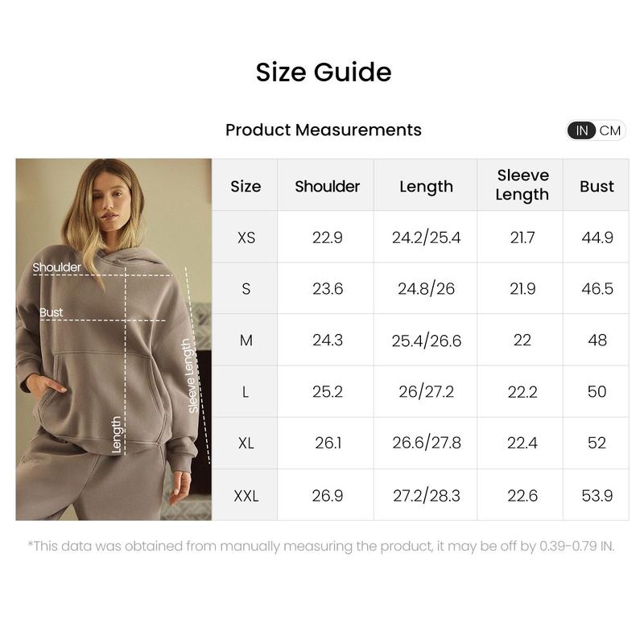
Task: Click the Size column header
Action: tap(246, 186)
